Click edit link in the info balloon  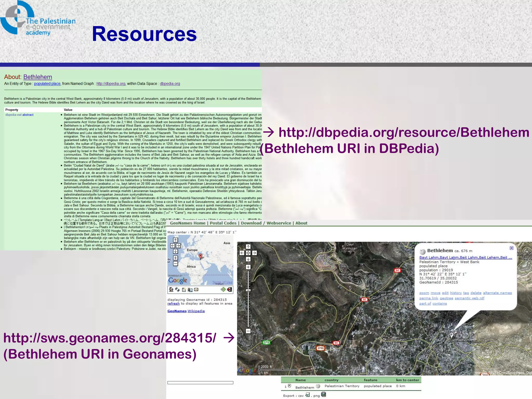click(x=445, y=293)
